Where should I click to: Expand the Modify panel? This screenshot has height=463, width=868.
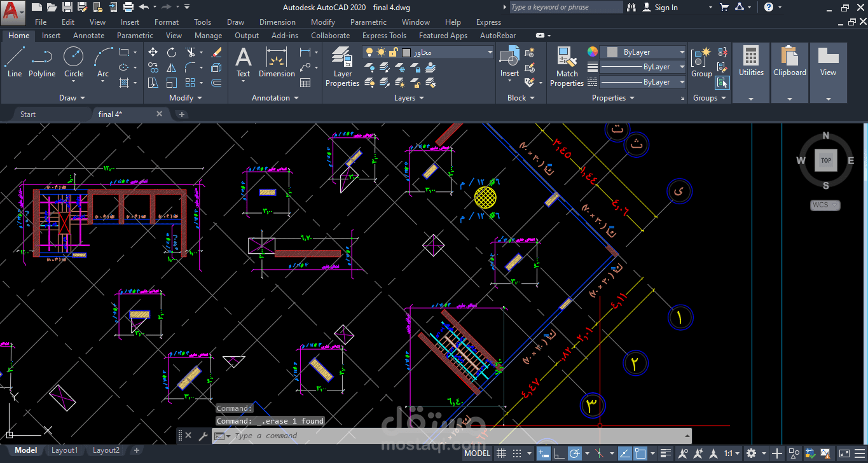[x=185, y=98]
